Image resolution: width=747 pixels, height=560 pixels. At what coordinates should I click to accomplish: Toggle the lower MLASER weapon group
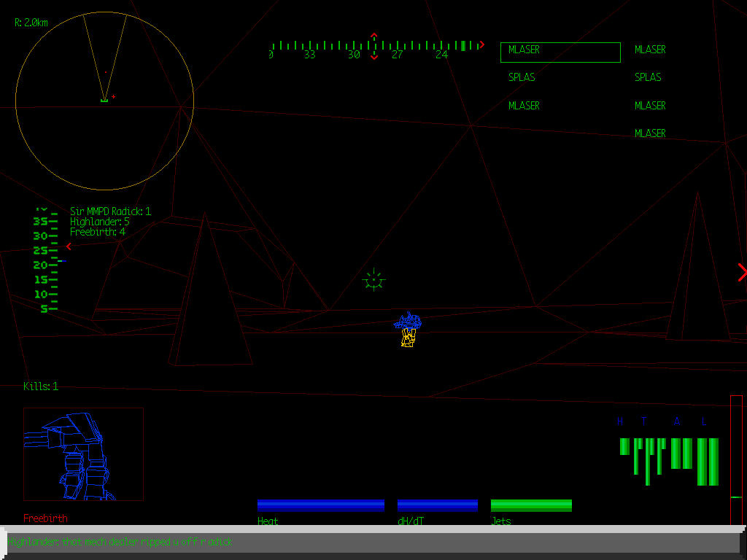(524, 105)
